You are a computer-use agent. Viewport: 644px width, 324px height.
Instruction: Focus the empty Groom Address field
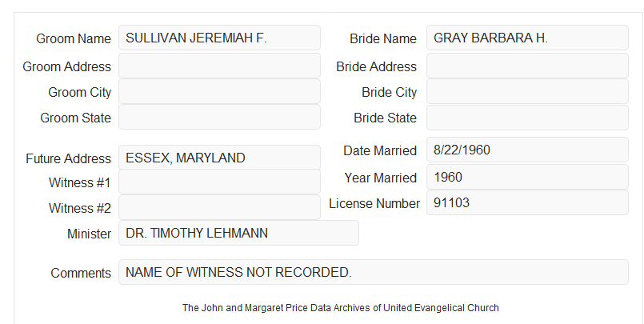point(219,66)
